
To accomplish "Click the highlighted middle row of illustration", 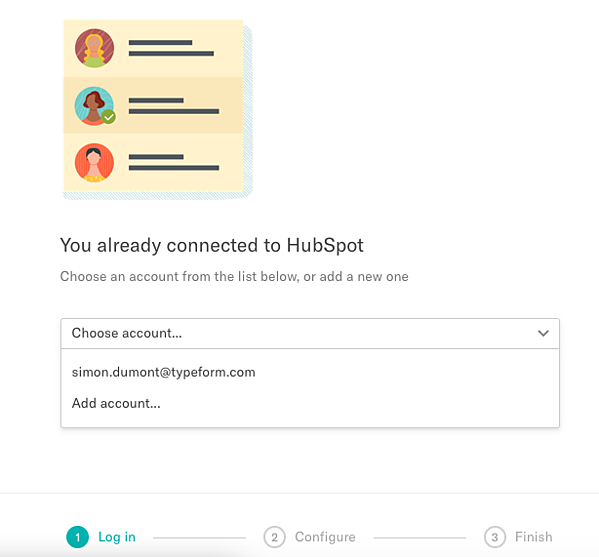I will (x=153, y=106).
